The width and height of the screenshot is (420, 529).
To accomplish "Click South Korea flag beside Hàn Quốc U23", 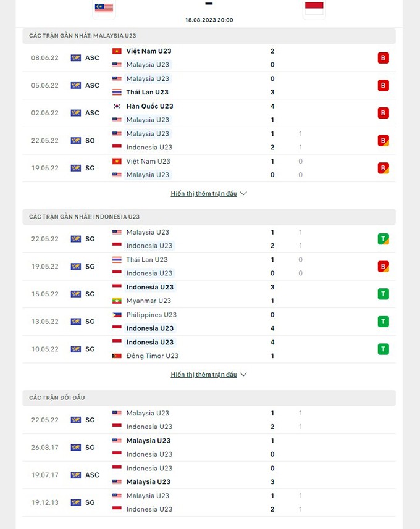I will coord(117,106).
